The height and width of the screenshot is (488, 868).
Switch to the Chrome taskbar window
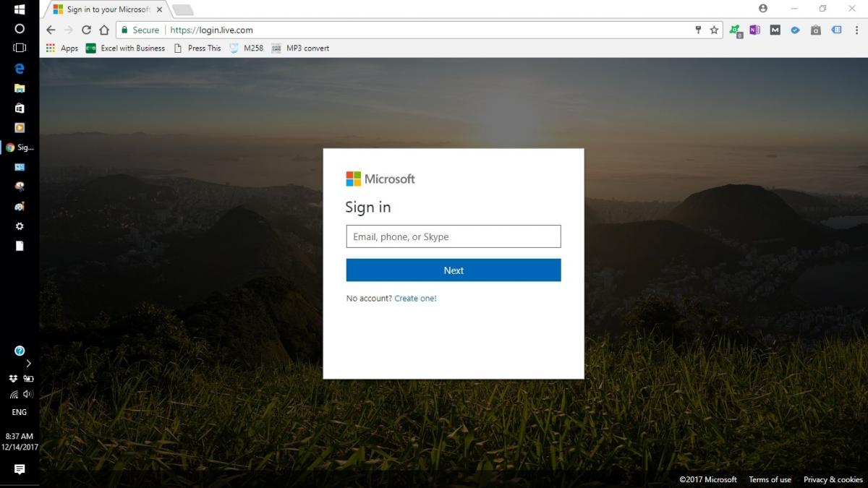point(20,147)
